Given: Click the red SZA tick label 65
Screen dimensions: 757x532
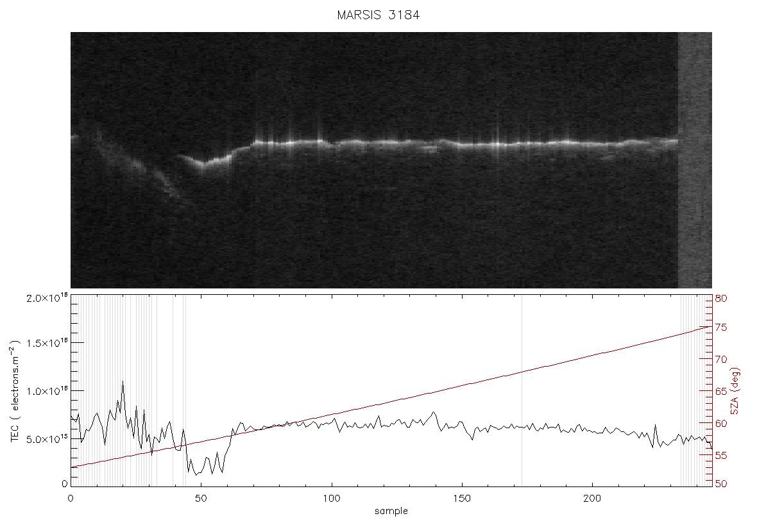Looking at the screenshot, I should [721, 391].
